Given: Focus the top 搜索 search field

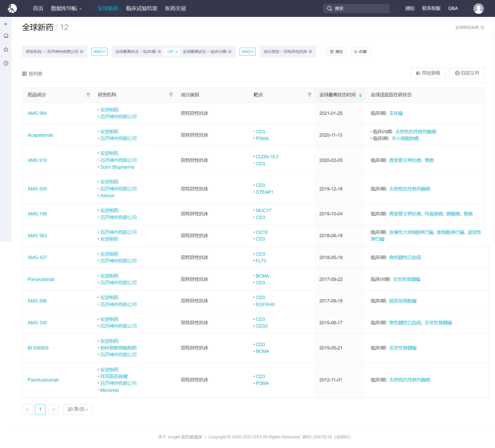Looking at the screenshot, I should click(x=357, y=9).
